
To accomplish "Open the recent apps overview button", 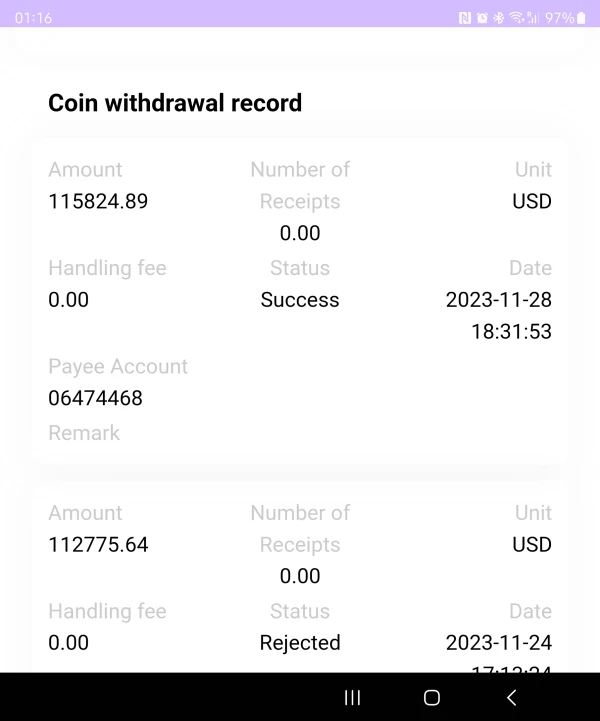I will 352,698.
